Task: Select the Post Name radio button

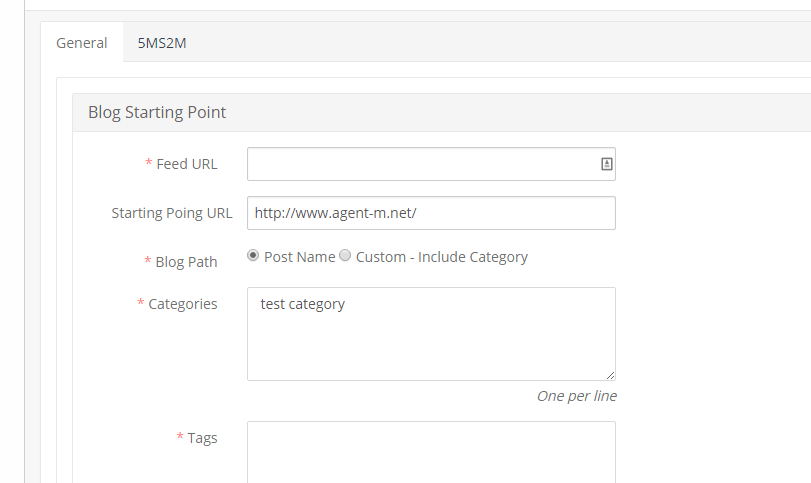Action: [x=253, y=256]
